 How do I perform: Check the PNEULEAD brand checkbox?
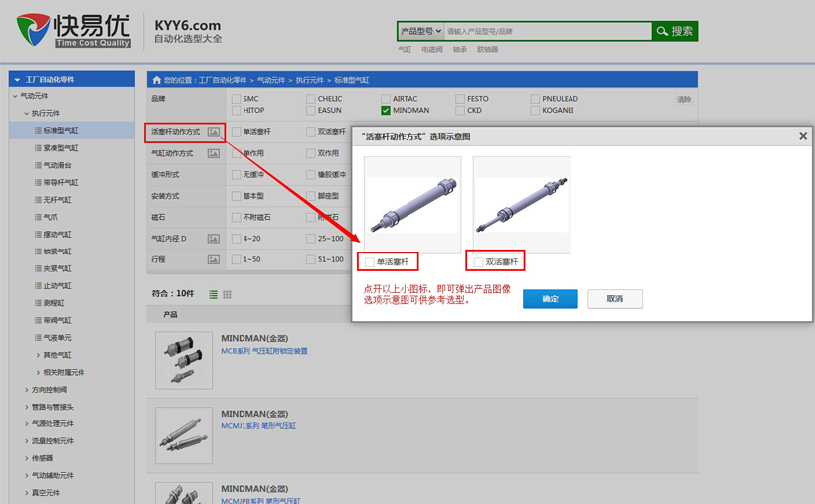click(x=535, y=98)
